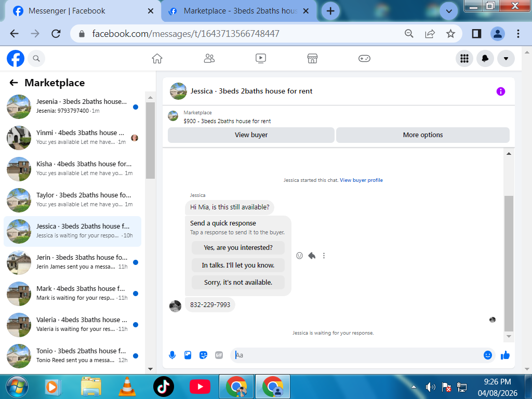Show hidden system tray icons
Image resolution: width=532 pixels, height=399 pixels.
pos(414,387)
